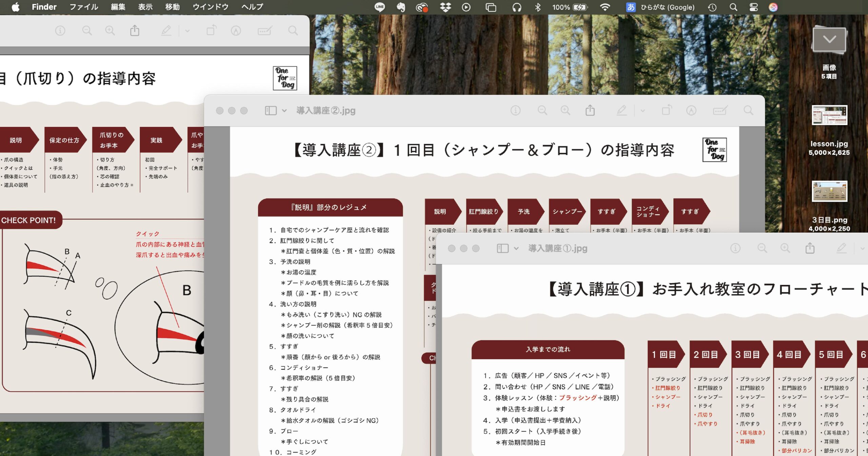
Task: Open Spotlight search in menu bar
Action: pos(733,7)
